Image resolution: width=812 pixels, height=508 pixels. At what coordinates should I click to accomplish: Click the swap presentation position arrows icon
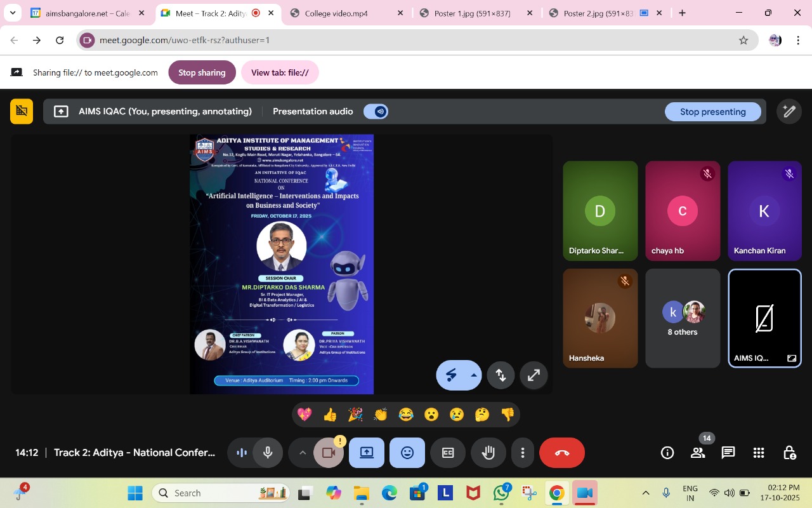[501, 375]
